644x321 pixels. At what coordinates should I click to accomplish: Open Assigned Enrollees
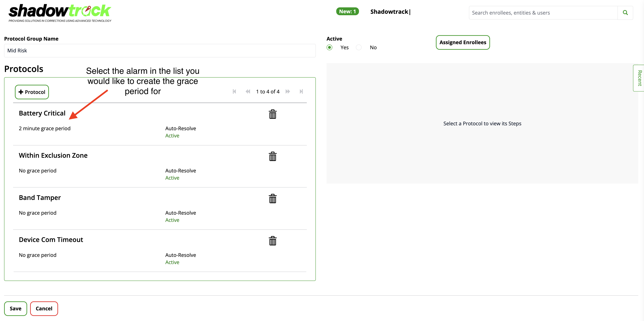click(x=463, y=43)
